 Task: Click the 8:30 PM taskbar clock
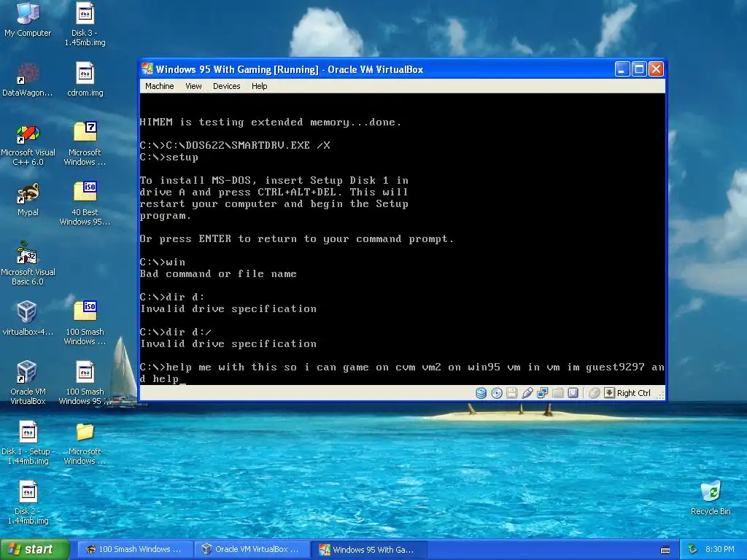click(x=719, y=550)
